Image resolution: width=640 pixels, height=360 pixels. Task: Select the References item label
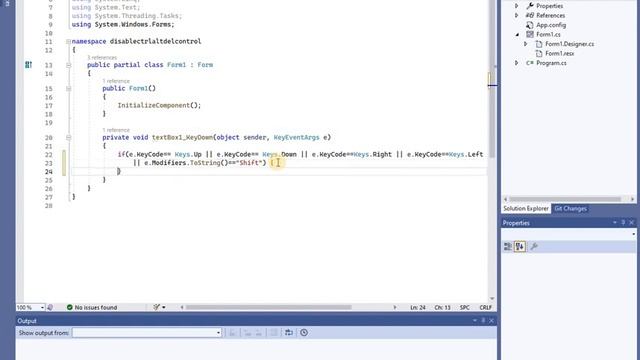click(551, 16)
